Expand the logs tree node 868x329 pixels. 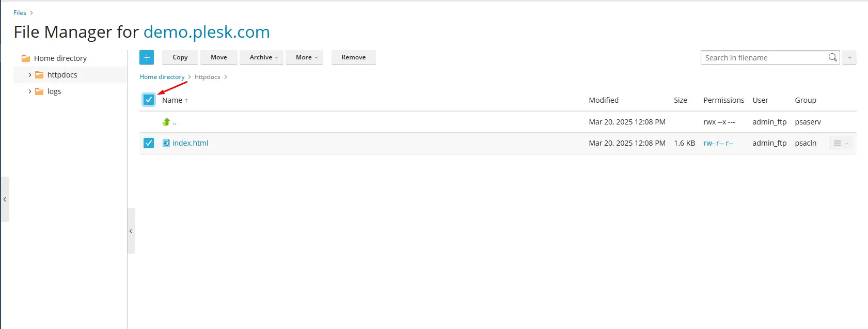30,91
